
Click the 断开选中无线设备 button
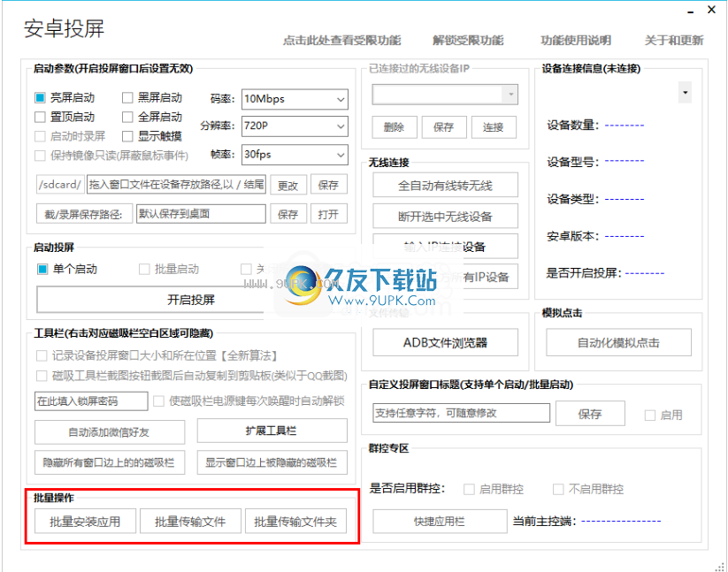(x=445, y=217)
